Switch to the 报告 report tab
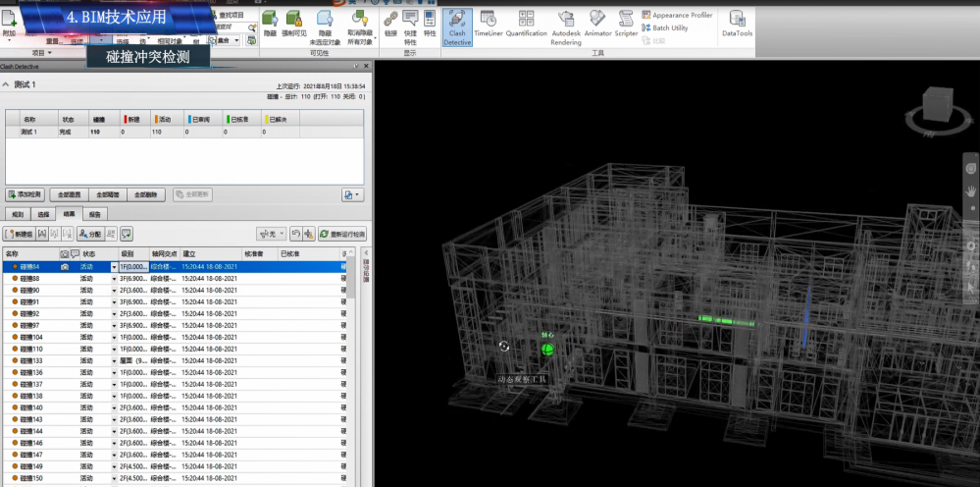Image resolution: width=980 pixels, height=487 pixels. [x=95, y=213]
